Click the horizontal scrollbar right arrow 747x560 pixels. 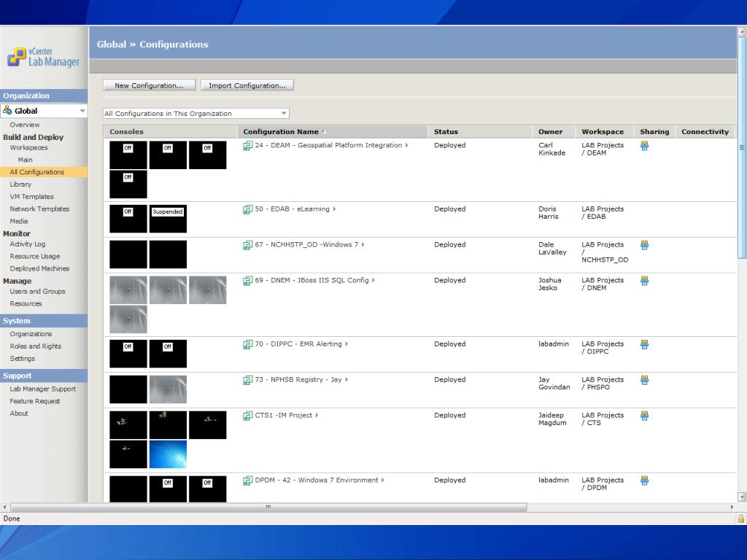pyautogui.click(x=732, y=507)
